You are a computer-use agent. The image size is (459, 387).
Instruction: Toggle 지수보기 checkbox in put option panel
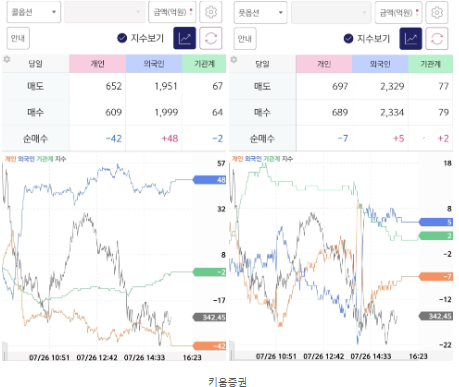(348, 39)
